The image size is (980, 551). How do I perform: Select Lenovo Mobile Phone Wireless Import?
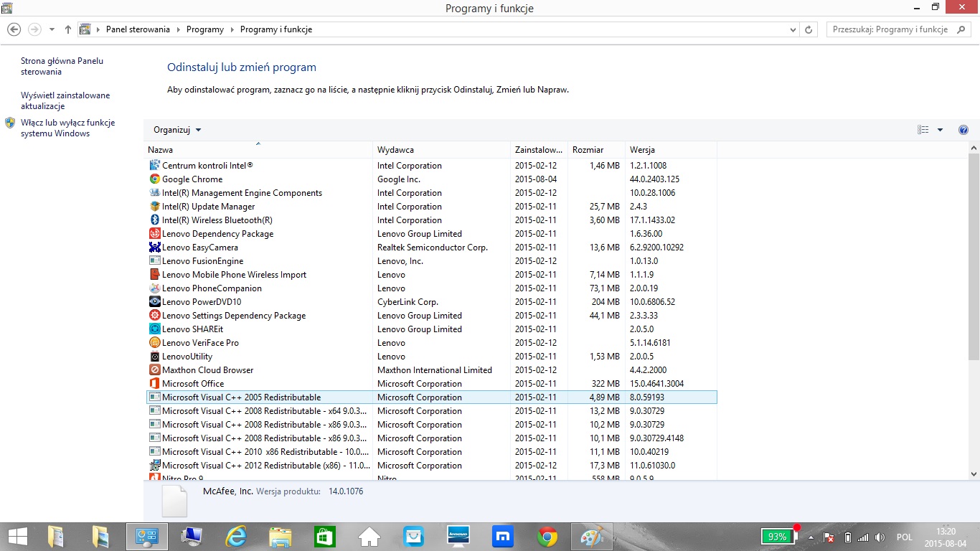431,275
